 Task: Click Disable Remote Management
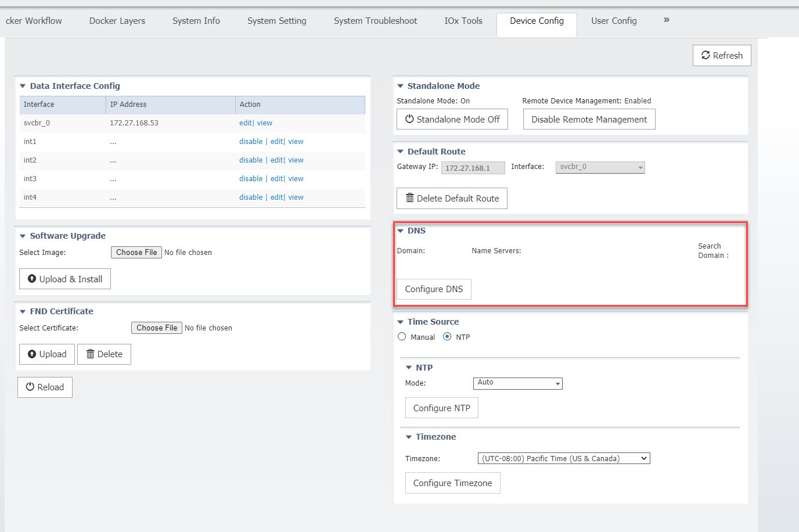[x=589, y=119]
